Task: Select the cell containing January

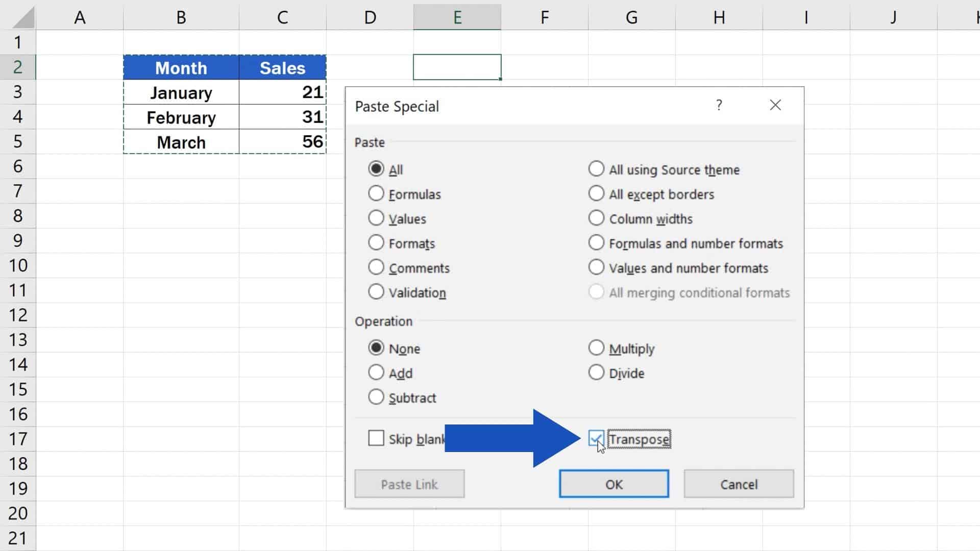Action: click(181, 92)
